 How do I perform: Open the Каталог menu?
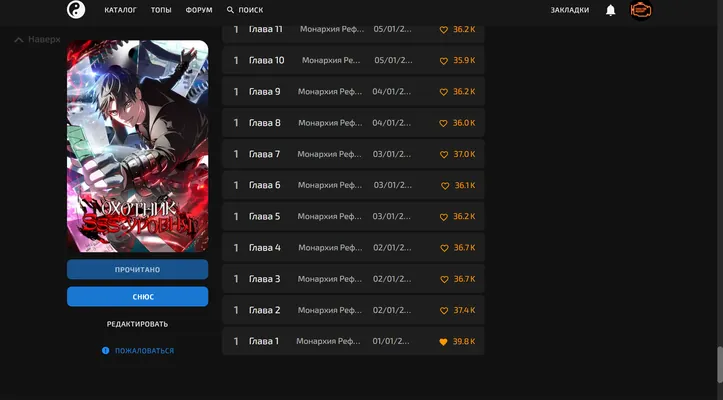(120, 10)
